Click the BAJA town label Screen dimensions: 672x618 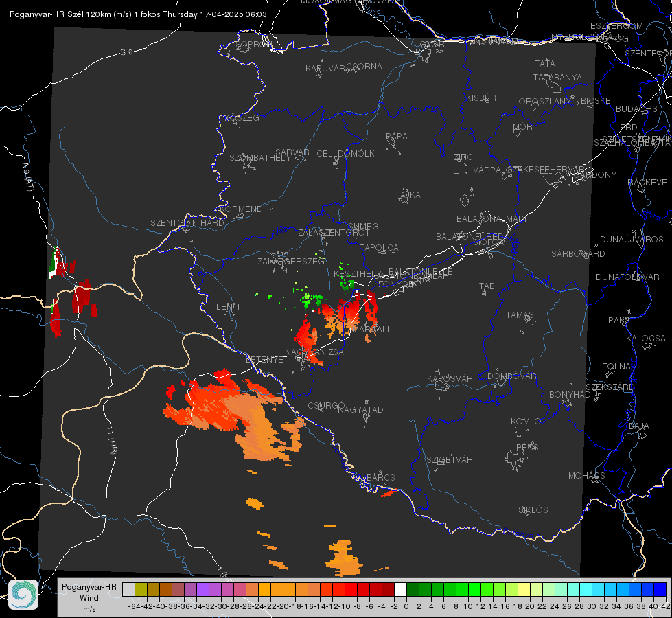tap(639, 426)
